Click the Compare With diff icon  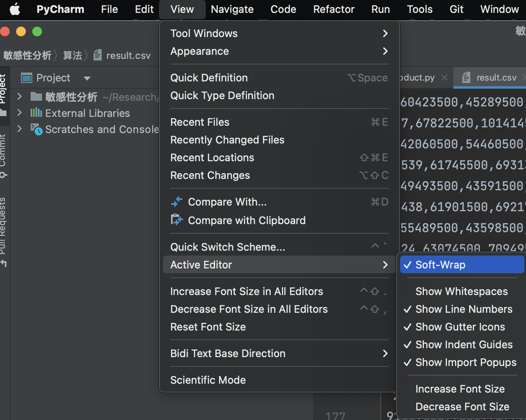point(176,202)
